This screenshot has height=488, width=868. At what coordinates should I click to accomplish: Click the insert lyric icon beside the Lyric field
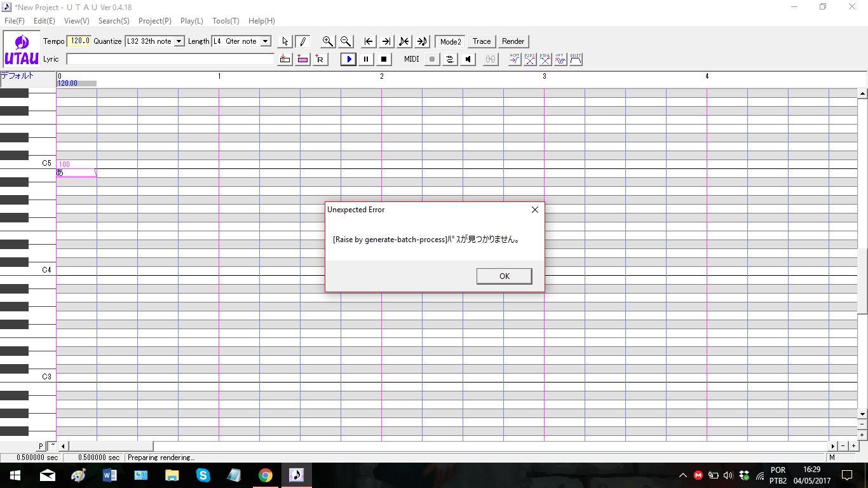(285, 59)
